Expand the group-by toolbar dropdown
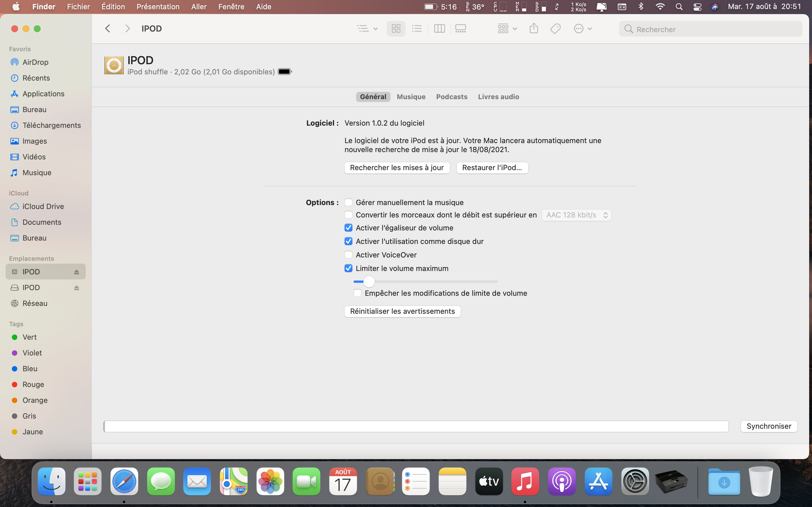 coord(507,29)
